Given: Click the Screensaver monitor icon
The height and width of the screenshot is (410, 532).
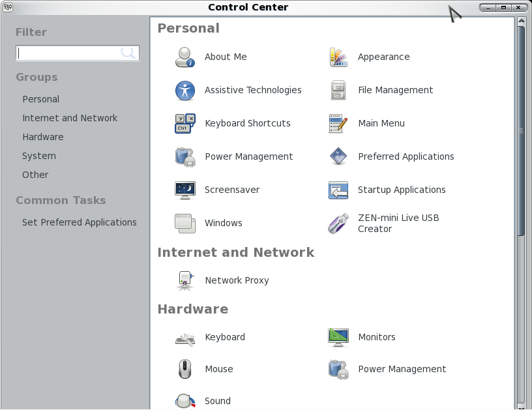Looking at the screenshot, I should coord(185,190).
